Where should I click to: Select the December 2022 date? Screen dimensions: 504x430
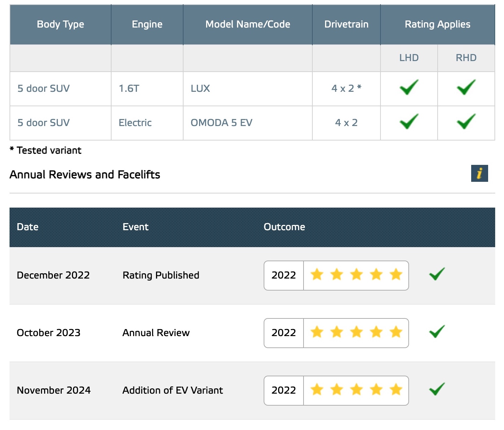[x=53, y=275]
